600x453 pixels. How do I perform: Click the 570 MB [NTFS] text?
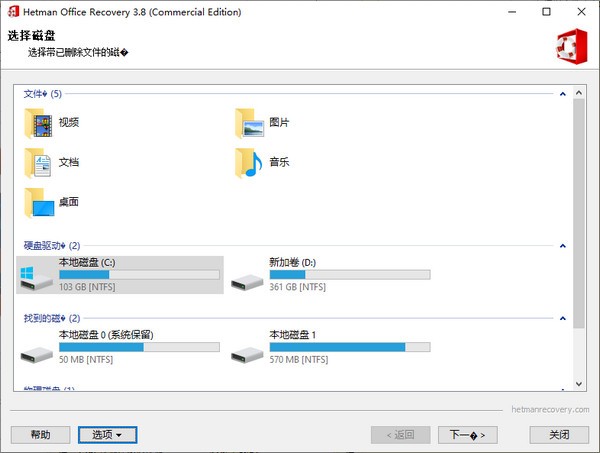299,360
